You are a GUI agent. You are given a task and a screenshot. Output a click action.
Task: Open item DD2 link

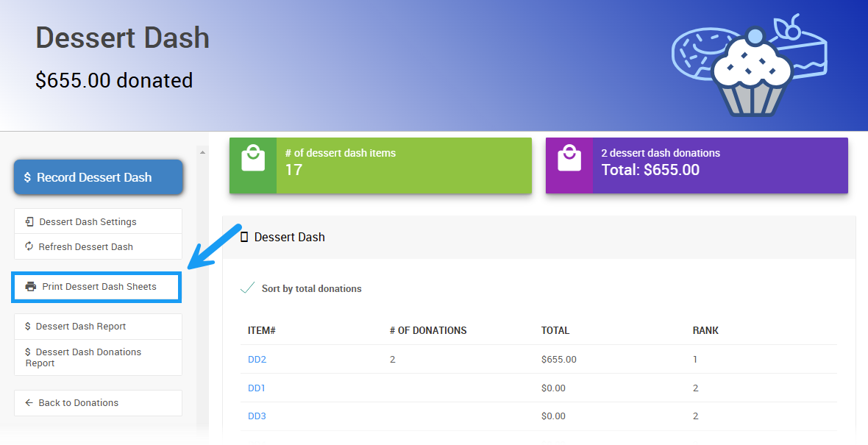click(x=257, y=360)
